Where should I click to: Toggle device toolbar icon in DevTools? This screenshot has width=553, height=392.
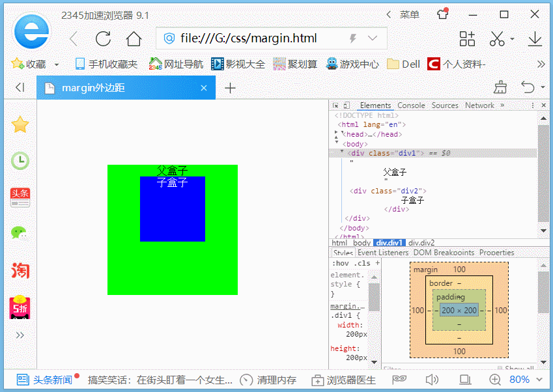coord(347,105)
